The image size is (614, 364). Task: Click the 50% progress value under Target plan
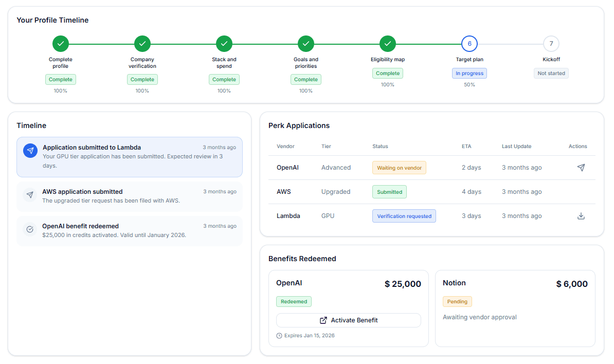(x=469, y=84)
